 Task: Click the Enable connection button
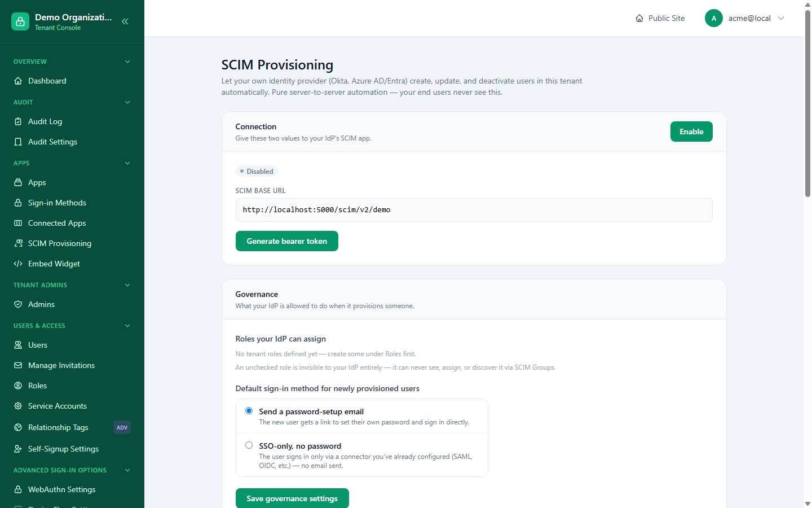point(691,132)
